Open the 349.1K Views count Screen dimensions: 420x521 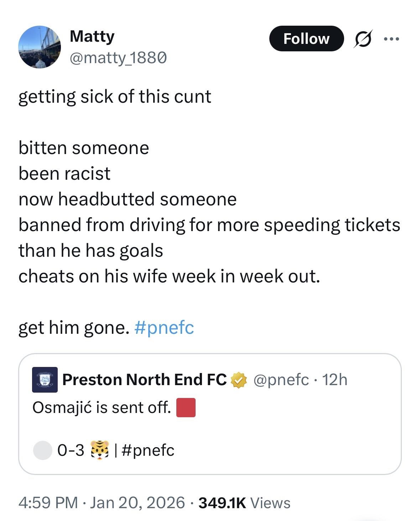click(244, 503)
